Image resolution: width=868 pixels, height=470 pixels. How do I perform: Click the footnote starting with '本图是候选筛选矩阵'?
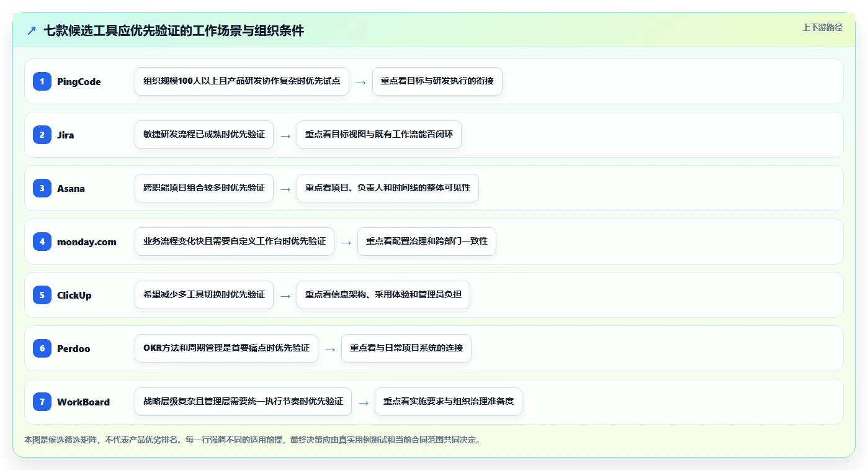point(253,440)
